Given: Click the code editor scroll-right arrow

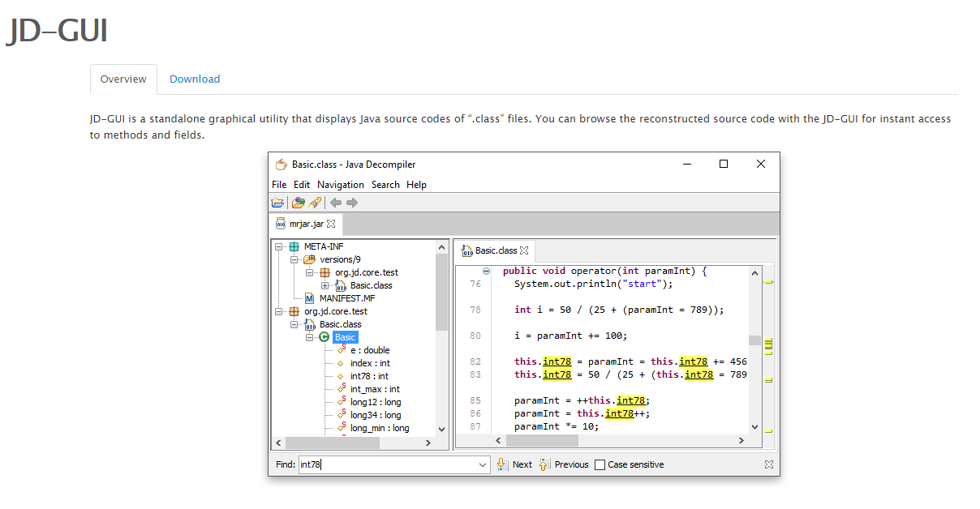Looking at the screenshot, I should (741, 441).
